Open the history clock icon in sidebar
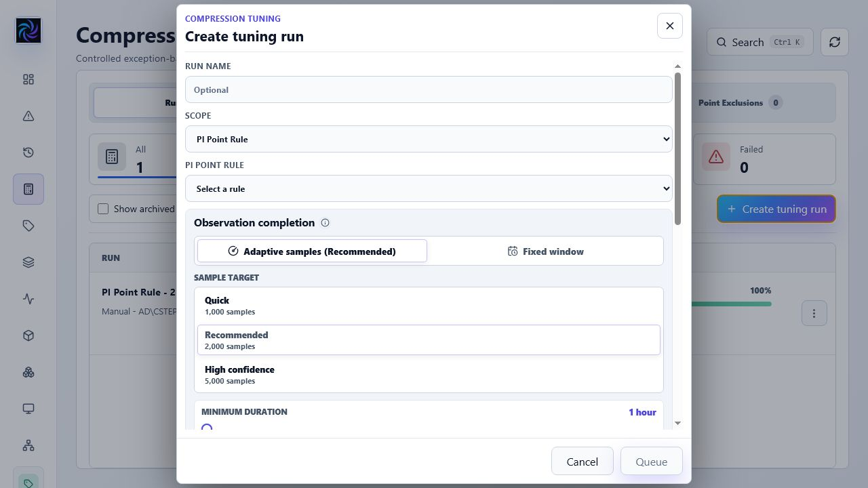 28,152
